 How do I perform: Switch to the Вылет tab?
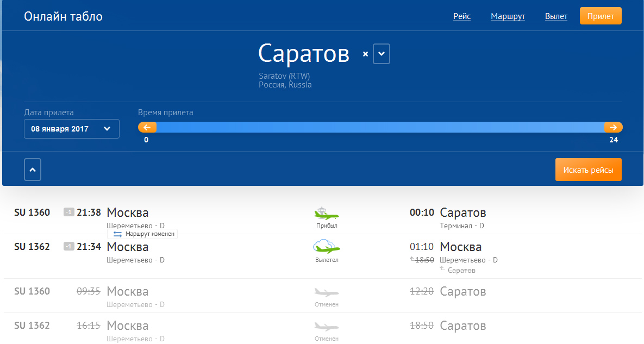pyautogui.click(x=556, y=16)
